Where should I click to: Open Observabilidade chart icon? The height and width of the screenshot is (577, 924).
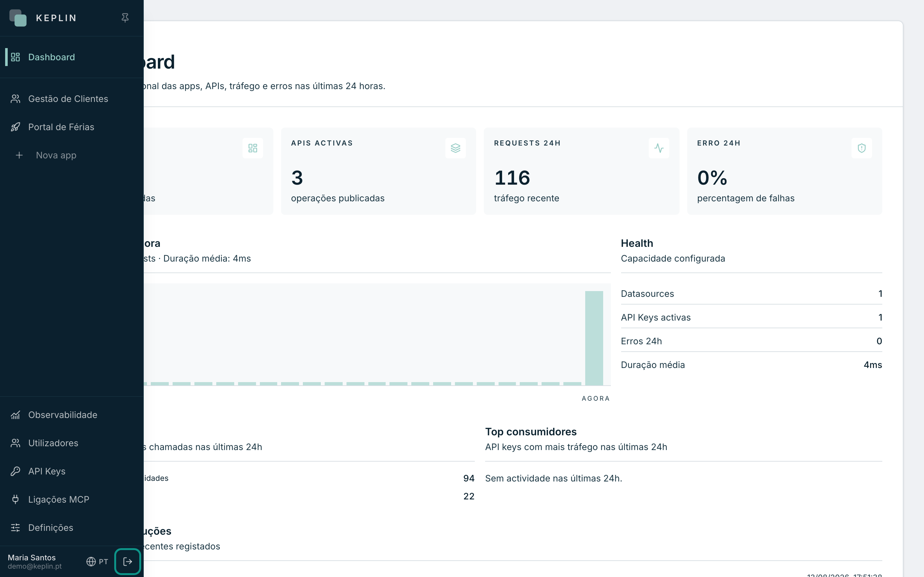[15, 415]
